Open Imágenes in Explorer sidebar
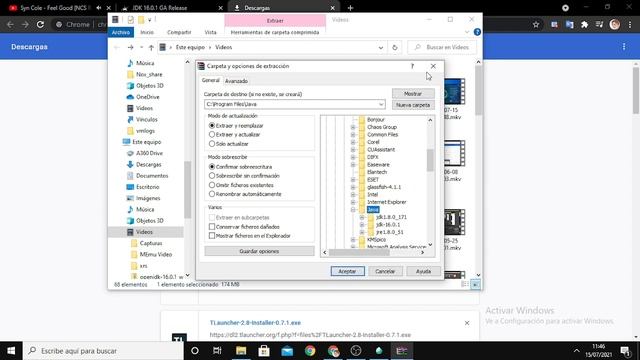 coord(148,198)
